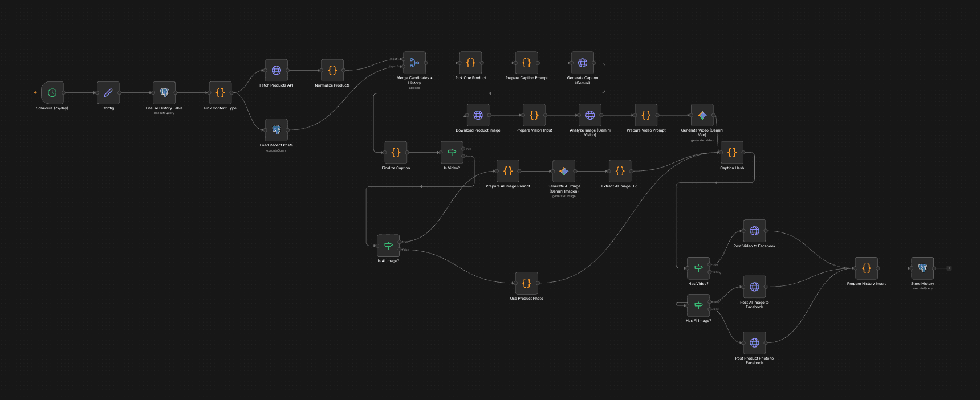Click the Normalize Products code node
Image resolution: width=980 pixels, height=400 pixels.
click(x=332, y=71)
